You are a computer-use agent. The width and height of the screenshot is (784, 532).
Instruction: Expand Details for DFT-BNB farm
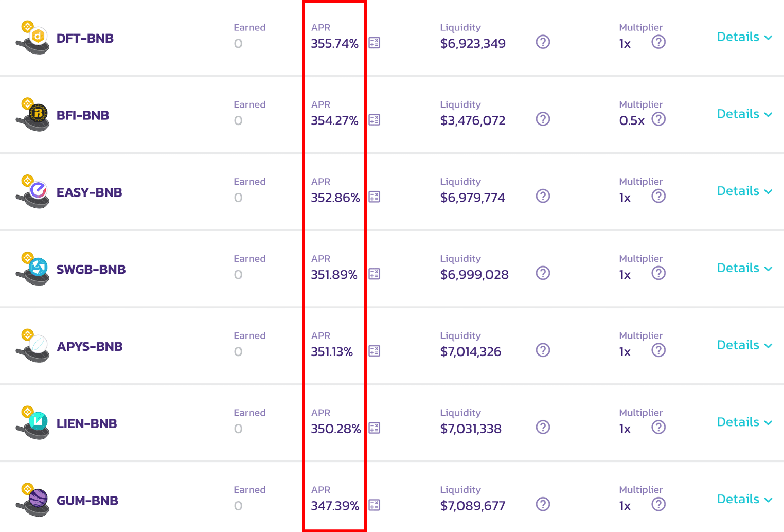tap(744, 37)
